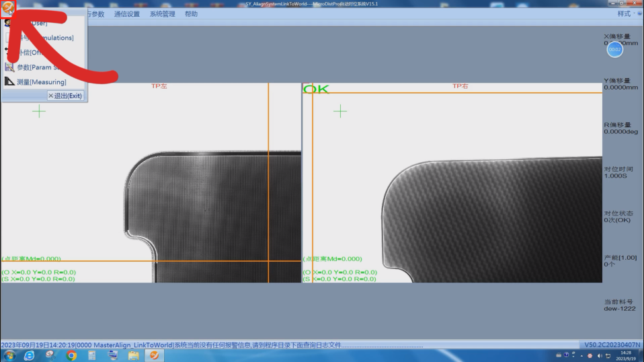
Task: Click the measuring ruler icon in menu
Action: (9, 82)
